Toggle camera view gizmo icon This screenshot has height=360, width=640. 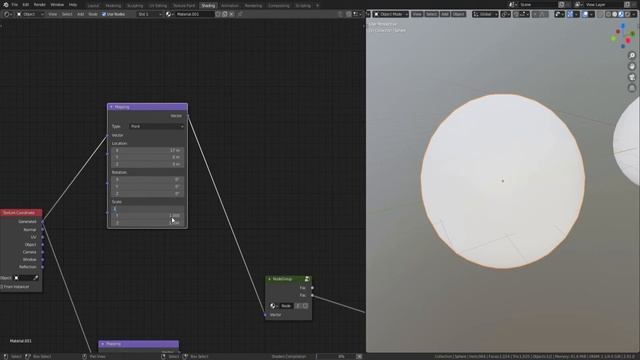(632, 77)
